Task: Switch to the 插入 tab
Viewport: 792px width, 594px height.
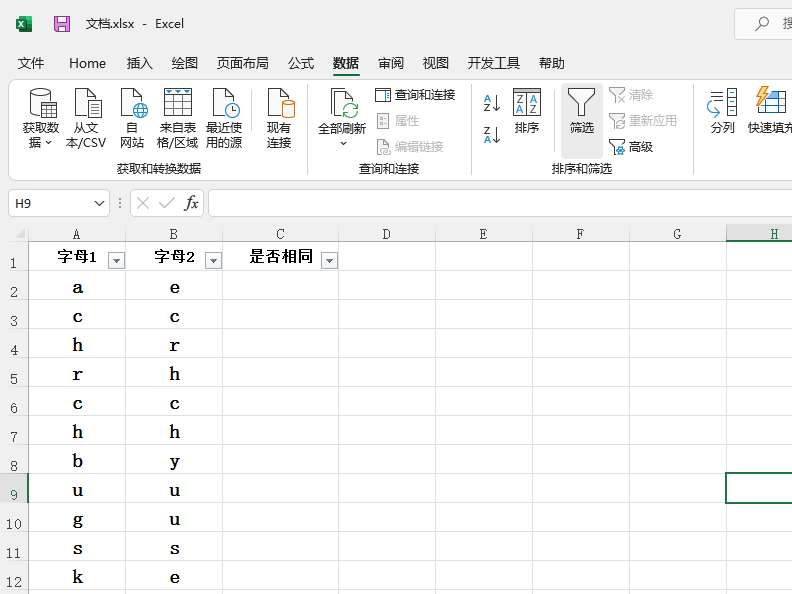Action: pos(139,63)
